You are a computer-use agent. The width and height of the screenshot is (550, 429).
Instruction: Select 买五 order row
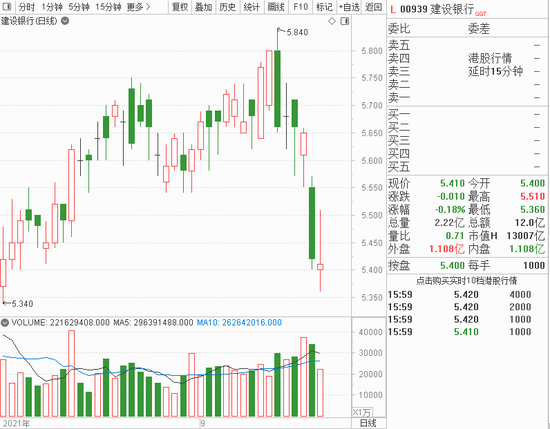[468, 167]
